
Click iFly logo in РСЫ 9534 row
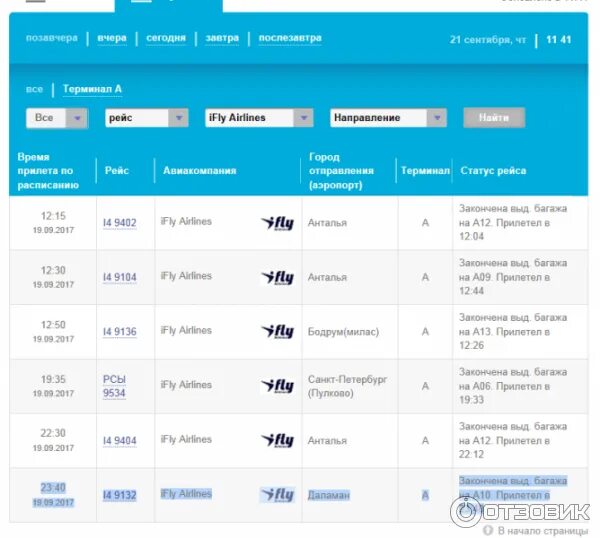pos(277,386)
